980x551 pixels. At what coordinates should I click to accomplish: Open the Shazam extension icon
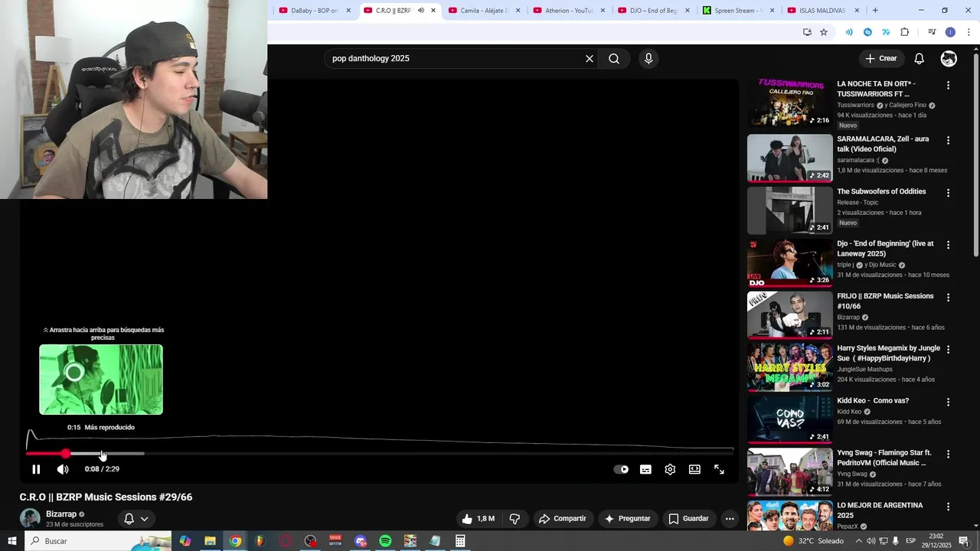click(867, 32)
